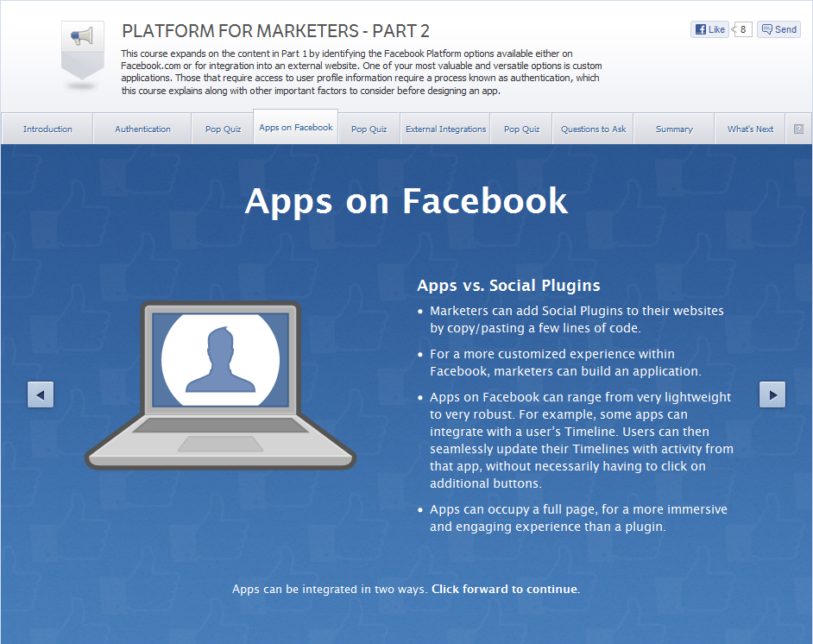
Task: Open the Summary tab
Action: (x=674, y=129)
